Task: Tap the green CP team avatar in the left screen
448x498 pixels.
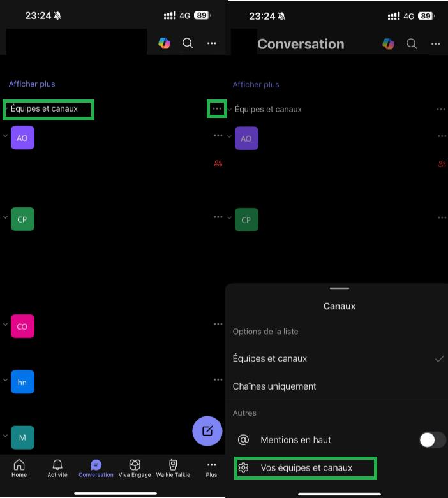Action: 22,219
